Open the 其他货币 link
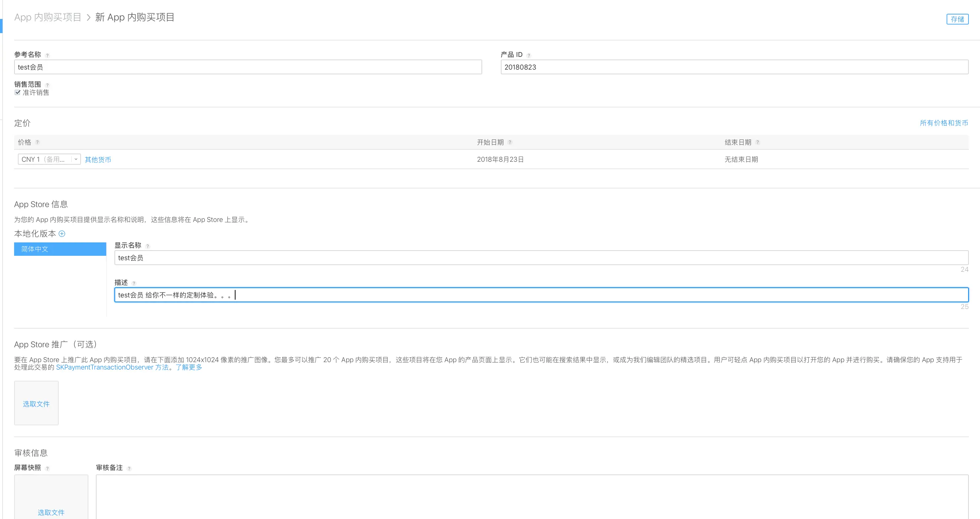Image resolution: width=980 pixels, height=519 pixels. click(x=98, y=159)
